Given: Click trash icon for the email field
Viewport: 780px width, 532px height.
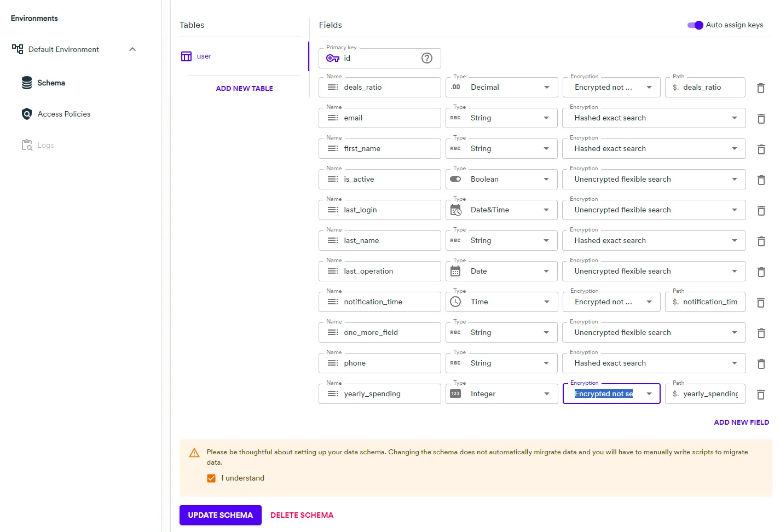Looking at the screenshot, I should 760,119.
